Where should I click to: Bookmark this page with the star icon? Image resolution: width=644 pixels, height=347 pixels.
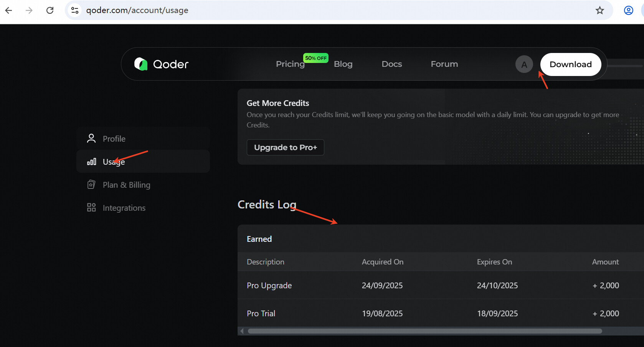click(x=600, y=10)
